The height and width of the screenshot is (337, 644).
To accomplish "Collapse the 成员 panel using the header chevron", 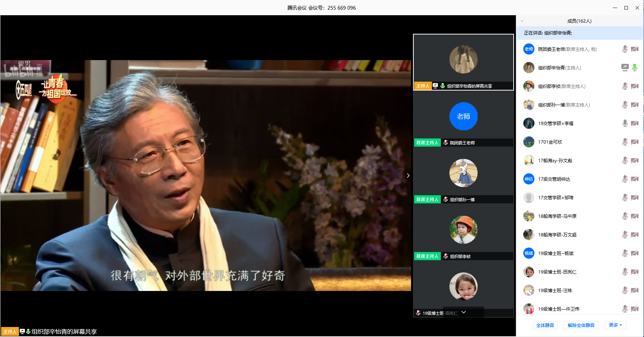I will pyautogui.click(x=522, y=21).
